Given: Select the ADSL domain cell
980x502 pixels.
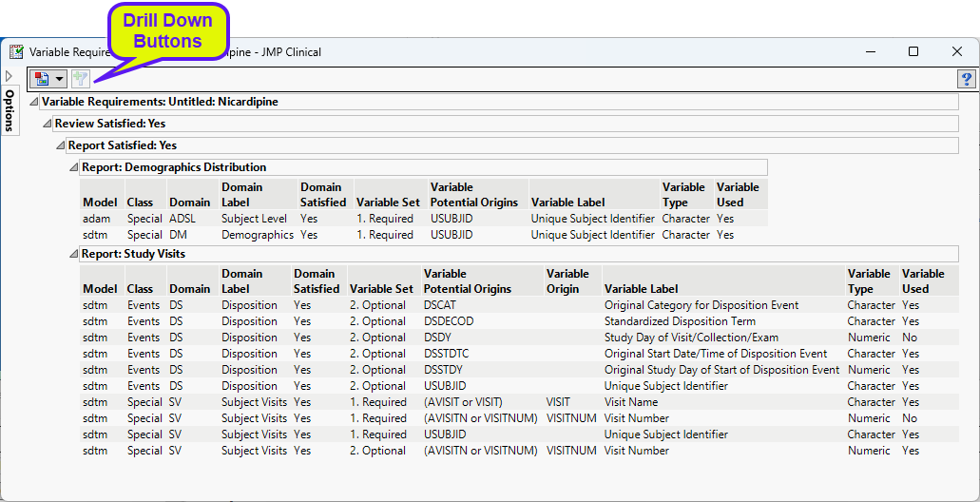Looking at the screenshot, I should [x=183, y=219].
